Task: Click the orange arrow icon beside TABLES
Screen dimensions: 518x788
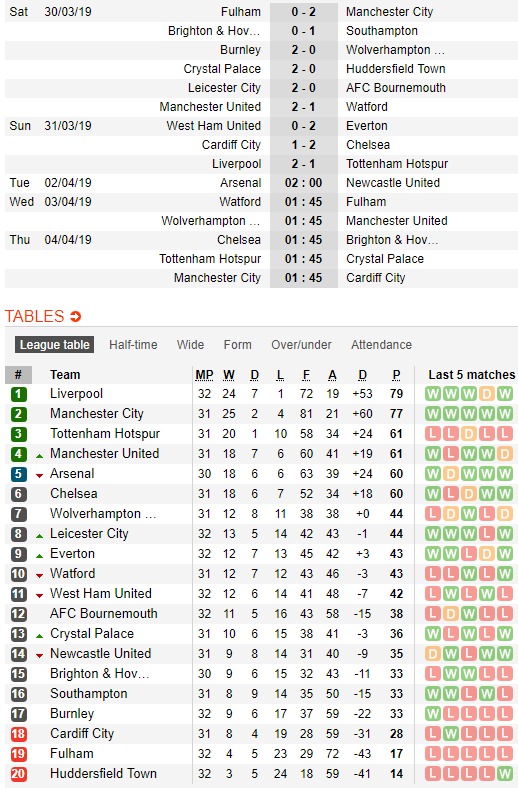Action: (x=75, y=316)
